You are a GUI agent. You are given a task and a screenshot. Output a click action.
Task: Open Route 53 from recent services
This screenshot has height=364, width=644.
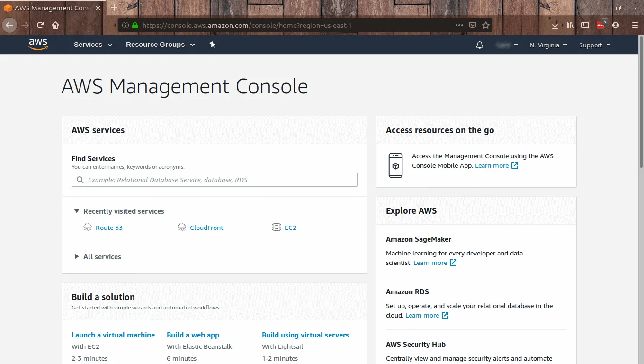tap(109, 227)
